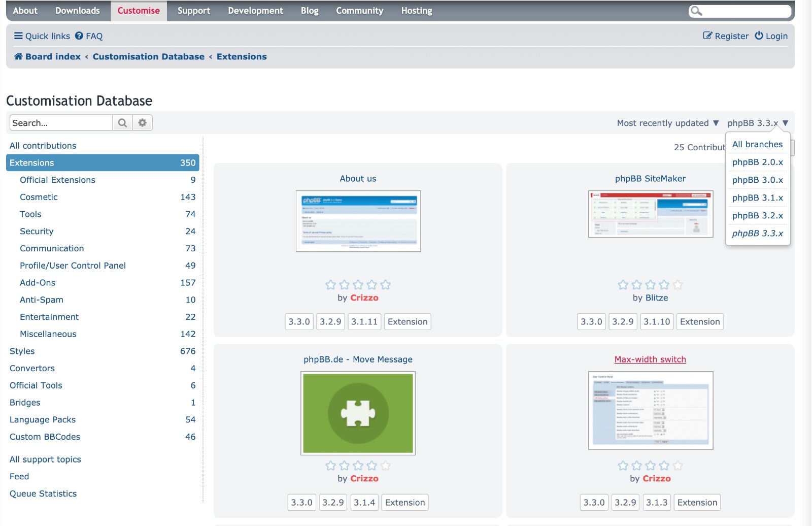
Task: Click the Register pencil icon
Action: [707, 36]
